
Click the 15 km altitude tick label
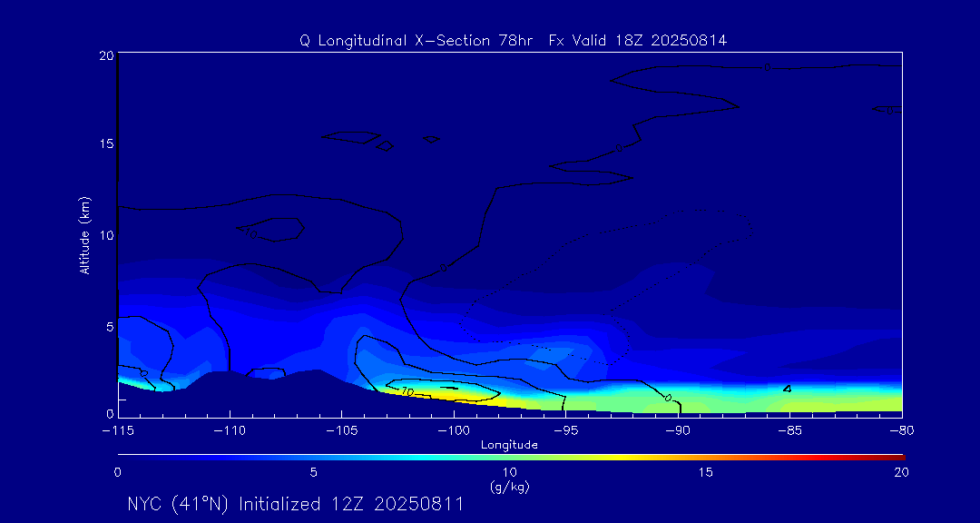104,144
